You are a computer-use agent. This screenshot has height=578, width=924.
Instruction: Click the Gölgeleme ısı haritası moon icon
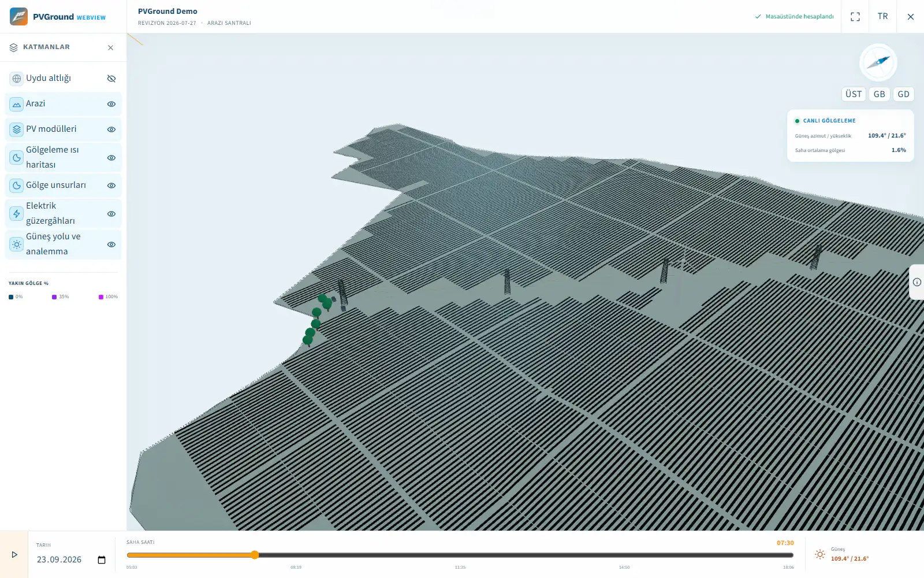17,158
